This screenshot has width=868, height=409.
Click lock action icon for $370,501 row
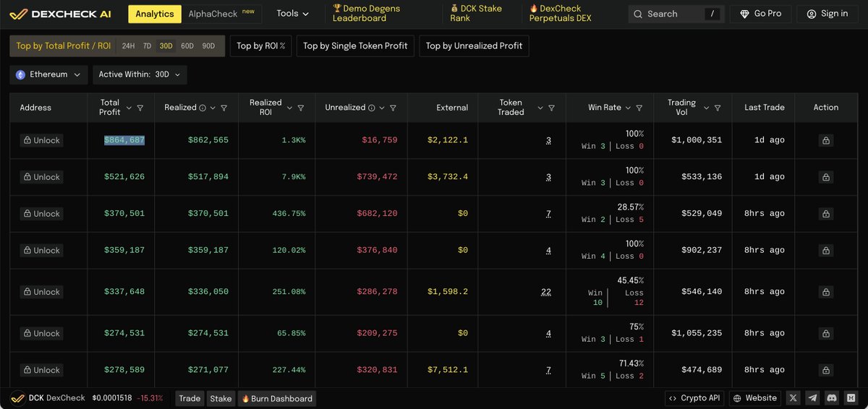point(825,214)
